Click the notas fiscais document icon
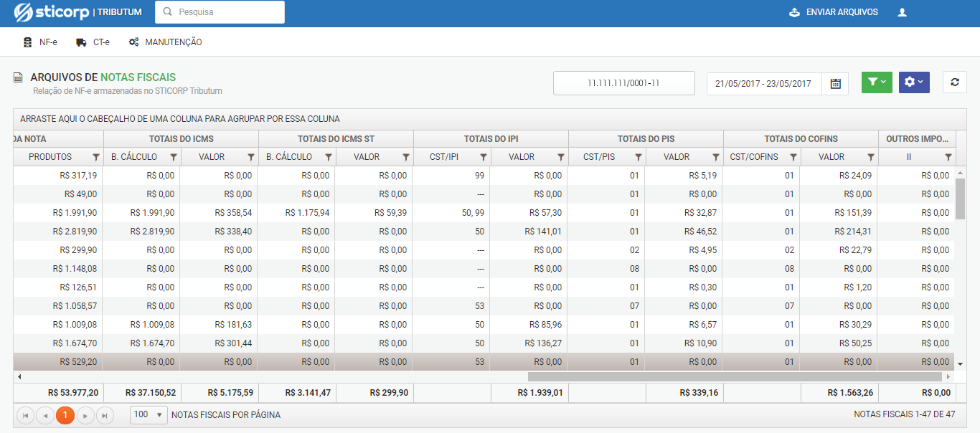 coord(19,77)
